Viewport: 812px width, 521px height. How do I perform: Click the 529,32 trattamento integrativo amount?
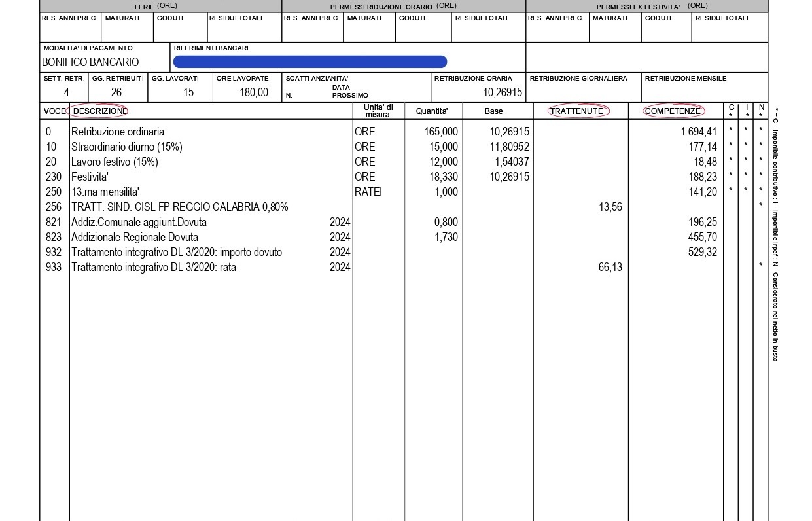[703, 252]
